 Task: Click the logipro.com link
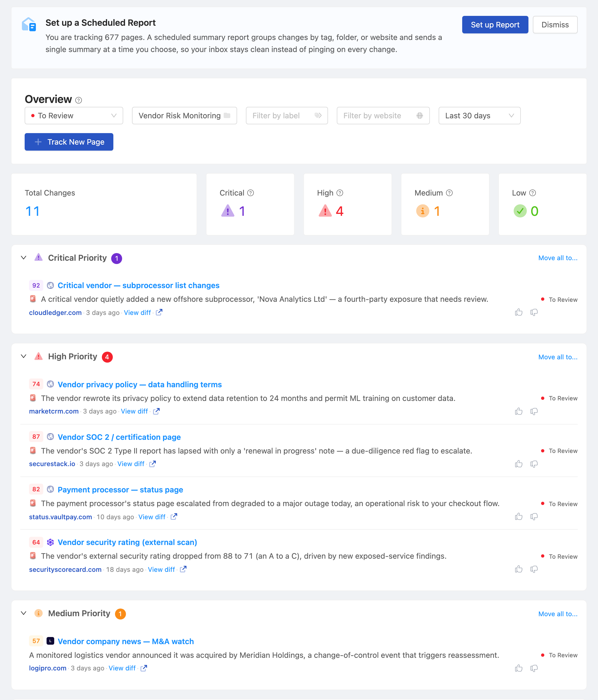point(48,668)
